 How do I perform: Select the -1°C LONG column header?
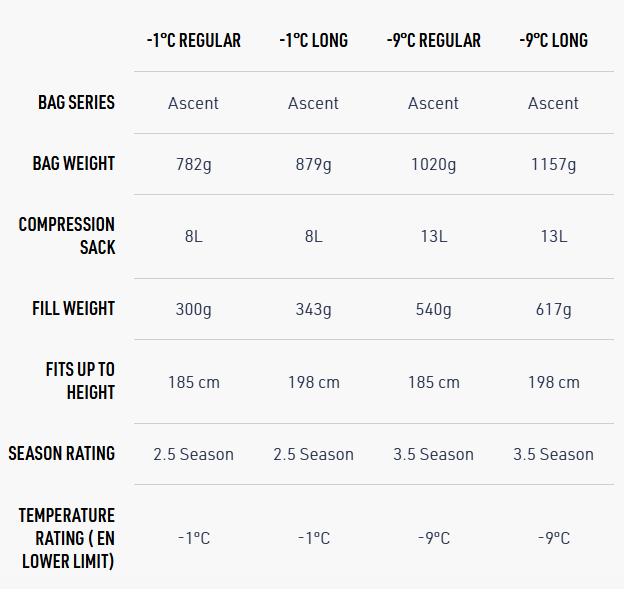tap(313, 41)
